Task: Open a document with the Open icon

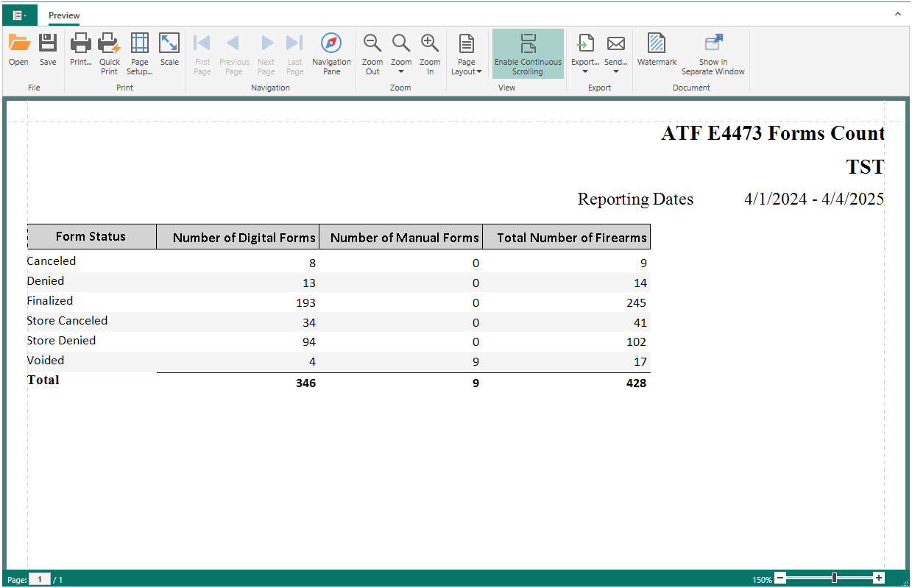Action: (x=18, y=50)
